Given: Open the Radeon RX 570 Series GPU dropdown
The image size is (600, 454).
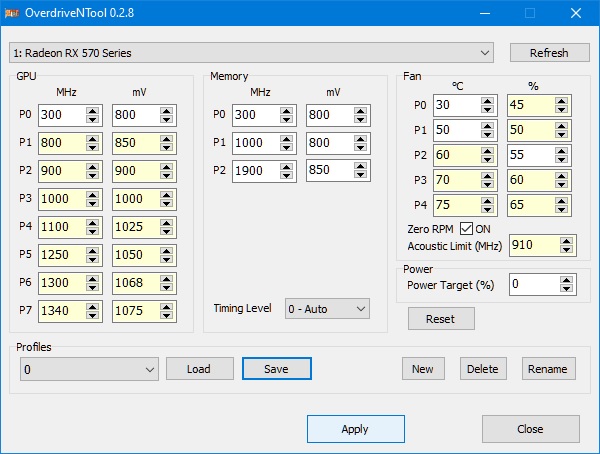Looking at the screenshot, I should pyautogui.click(x=251, y=52).
